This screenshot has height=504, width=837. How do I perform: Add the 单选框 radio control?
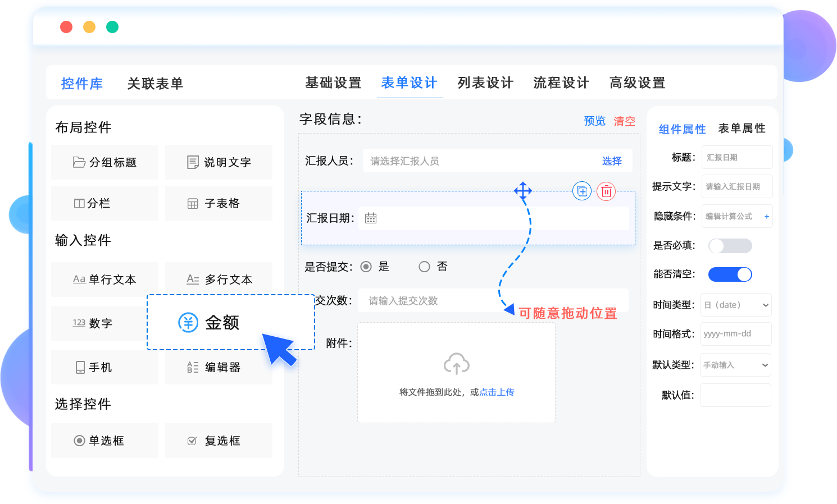tap(104, 441)
